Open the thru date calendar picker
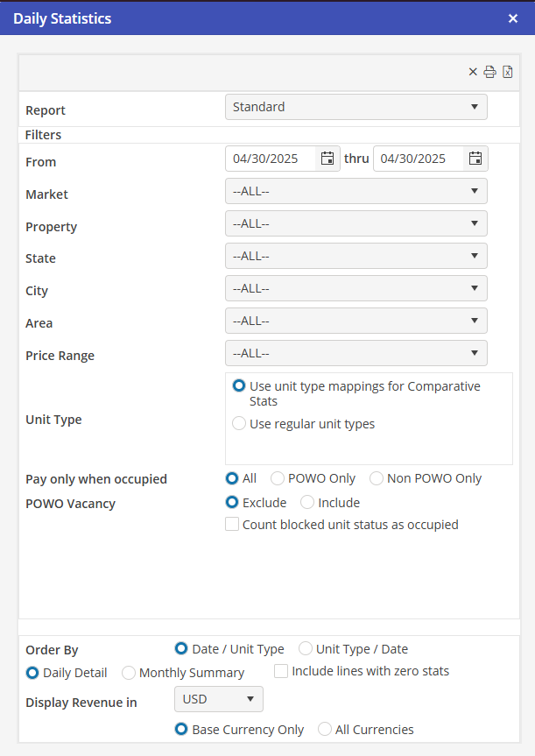The image size is (535, 756). coord(475,159)
